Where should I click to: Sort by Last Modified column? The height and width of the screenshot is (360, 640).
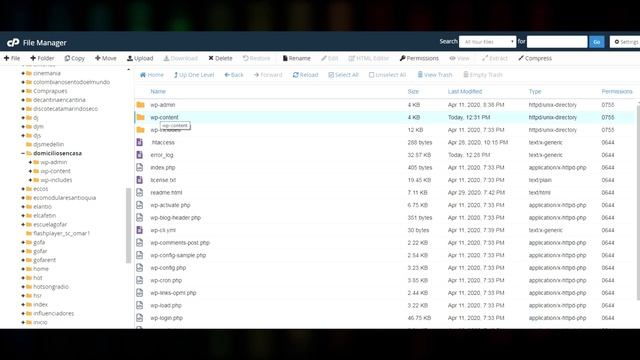pos(465,91)
